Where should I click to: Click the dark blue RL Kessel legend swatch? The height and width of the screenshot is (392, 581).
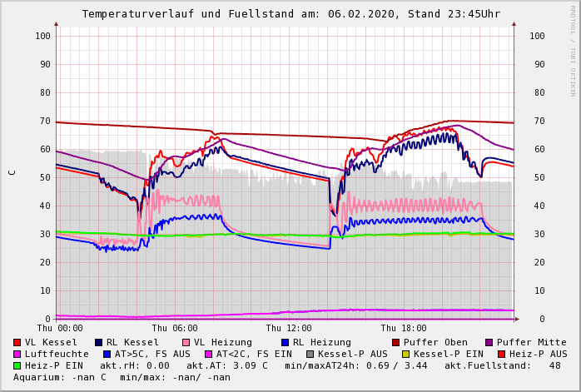[98, 342]
